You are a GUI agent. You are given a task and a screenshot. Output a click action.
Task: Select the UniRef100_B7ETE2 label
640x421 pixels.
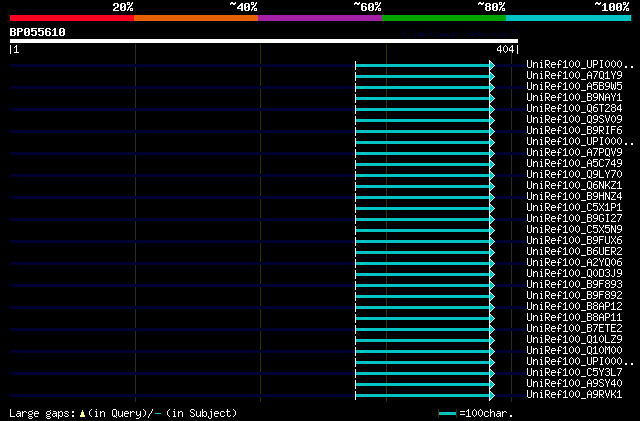[x=574, y=329]
